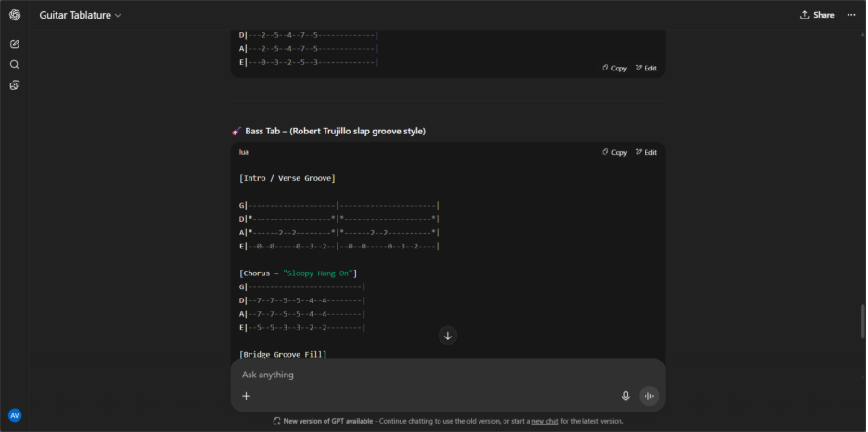The height and width of the screenshot is (432, 868).
Task: Start a new chat from sidebar icon
Action: (15, 44)
